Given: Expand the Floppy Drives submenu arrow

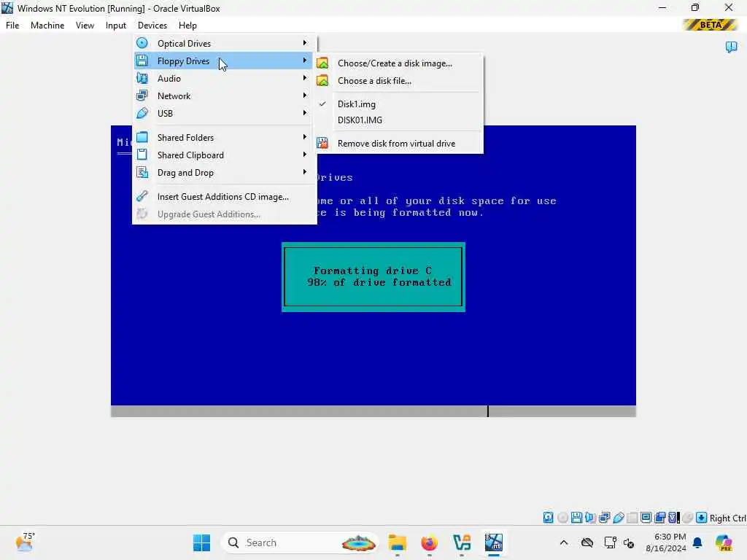Looking at the screenshot, I should pos(305,61).
